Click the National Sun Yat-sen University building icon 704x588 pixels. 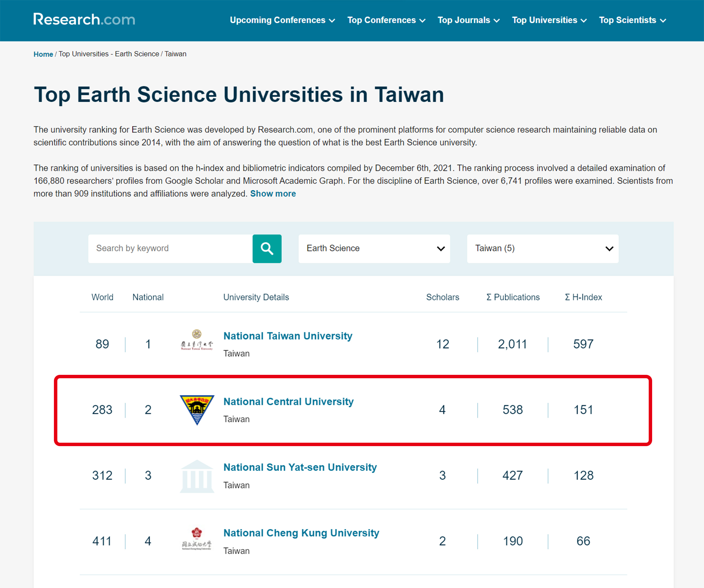pos(197,476)
